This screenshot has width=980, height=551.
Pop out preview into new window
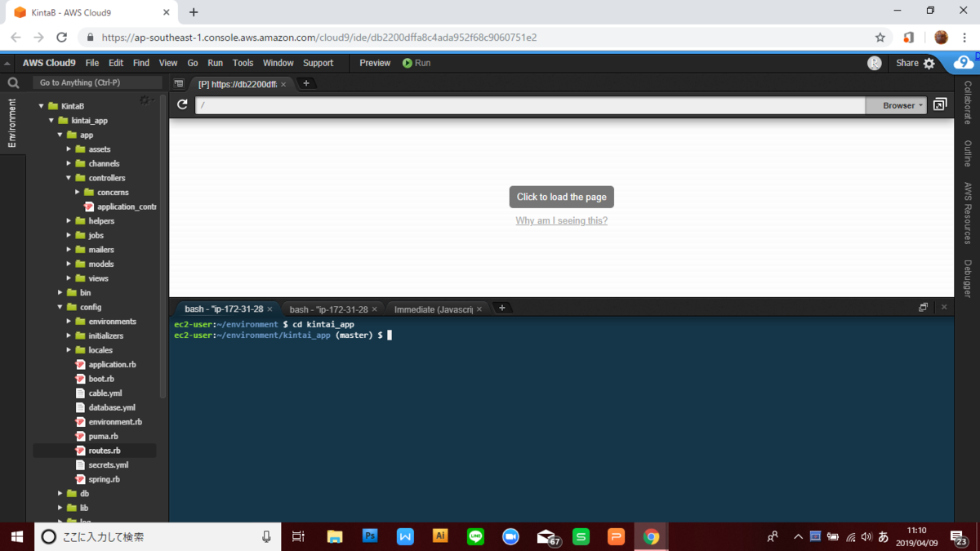(940, 104)
